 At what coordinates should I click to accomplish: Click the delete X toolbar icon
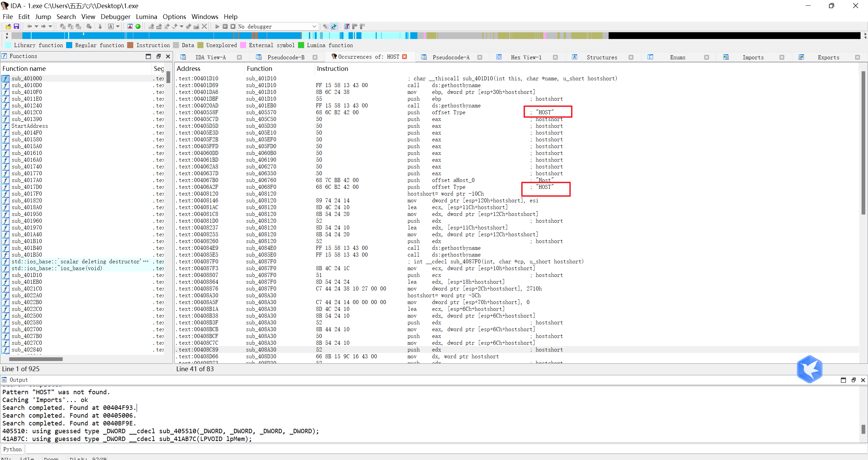[204, 26]
